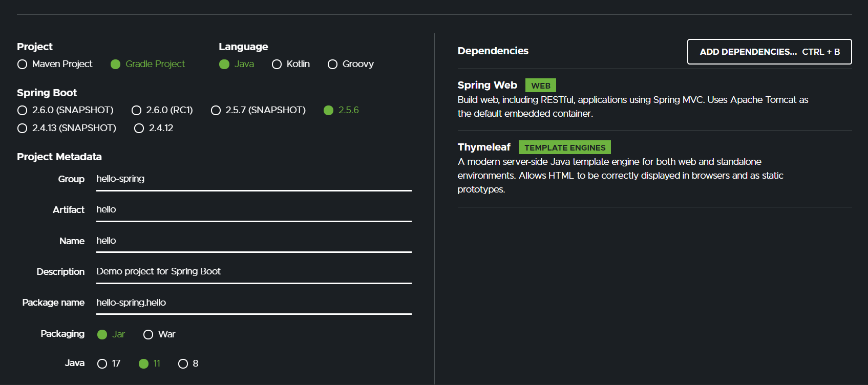The height and width of the screenshot is (385, 868).
Task: Click the Group label
Action: point(71,179)
